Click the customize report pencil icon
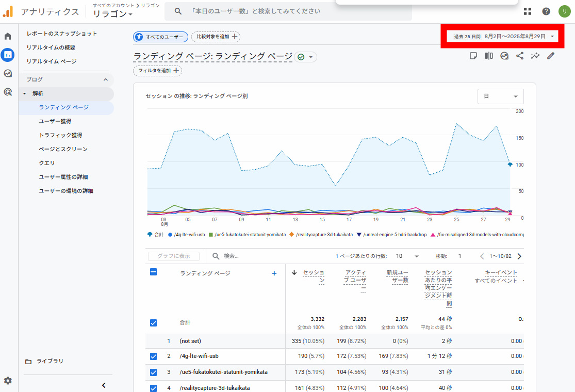The width and height of the screenshot is (575, 392). point(551,56)
